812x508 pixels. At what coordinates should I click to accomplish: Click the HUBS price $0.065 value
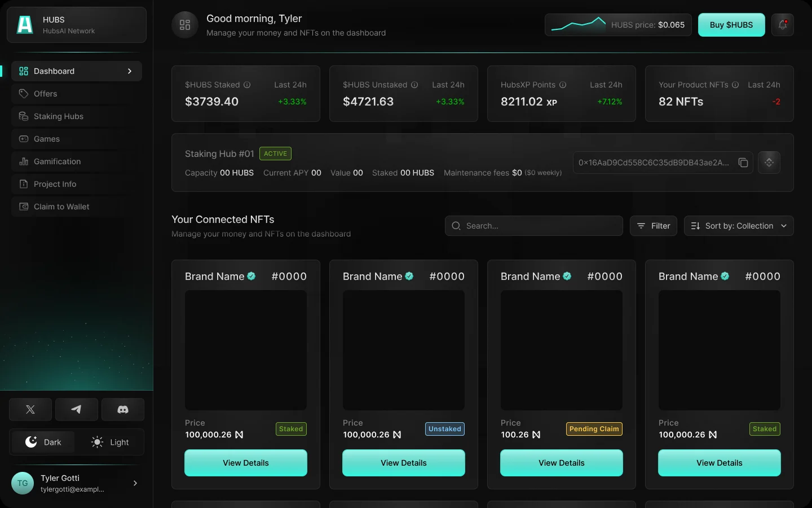pyautogui.click(x=672, y=25)
